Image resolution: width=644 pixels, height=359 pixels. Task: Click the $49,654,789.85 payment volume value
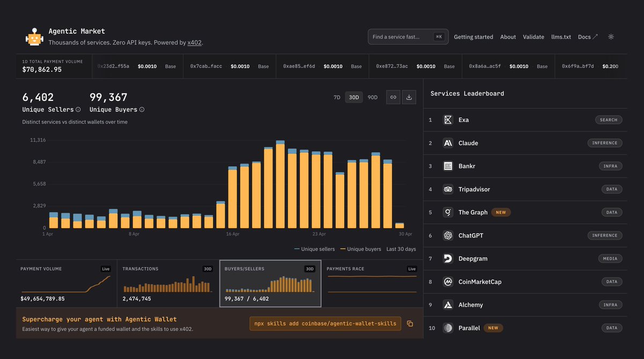coord(42,298)
